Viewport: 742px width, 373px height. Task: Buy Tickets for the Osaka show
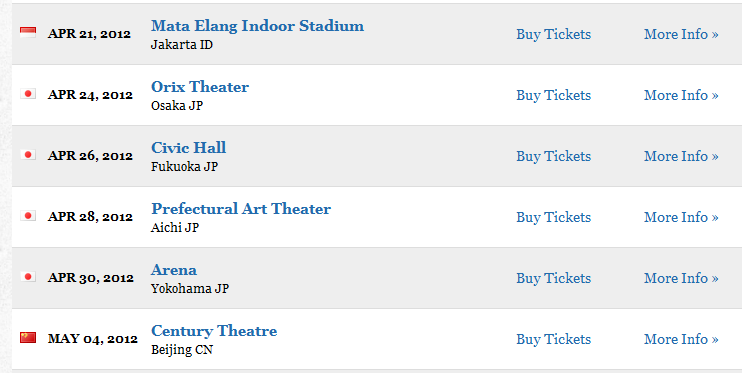tap(553, 96)
